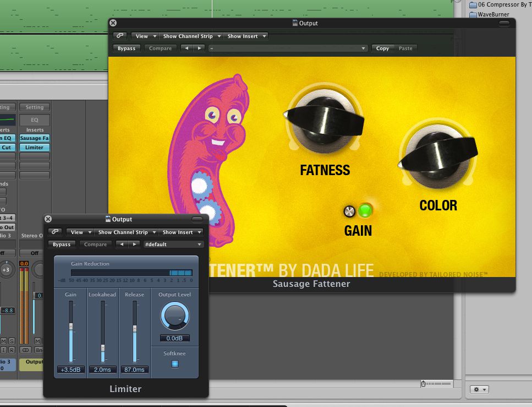Open the preset dropdown in Sausage Fattener
532x407 pixels.
coord(288,48)
